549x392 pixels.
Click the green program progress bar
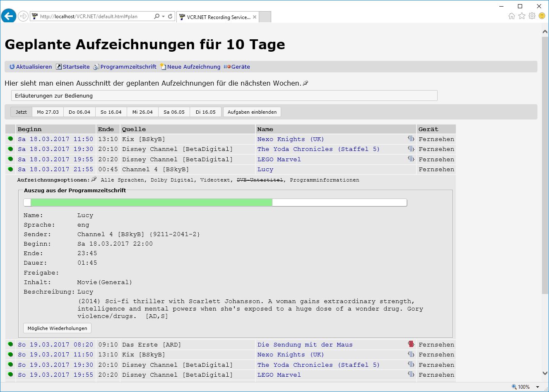pos(151,202)
